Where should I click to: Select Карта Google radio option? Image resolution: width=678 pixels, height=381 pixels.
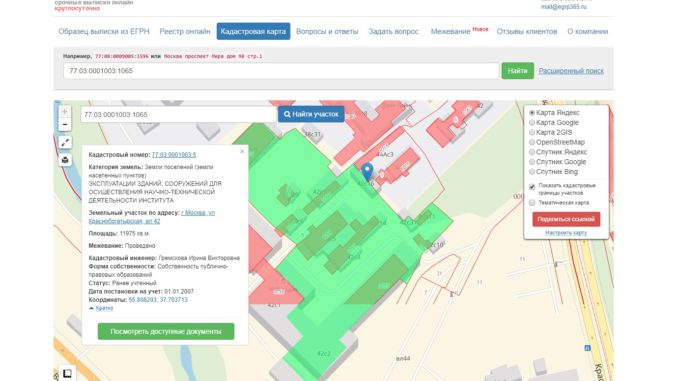[532, 122]
